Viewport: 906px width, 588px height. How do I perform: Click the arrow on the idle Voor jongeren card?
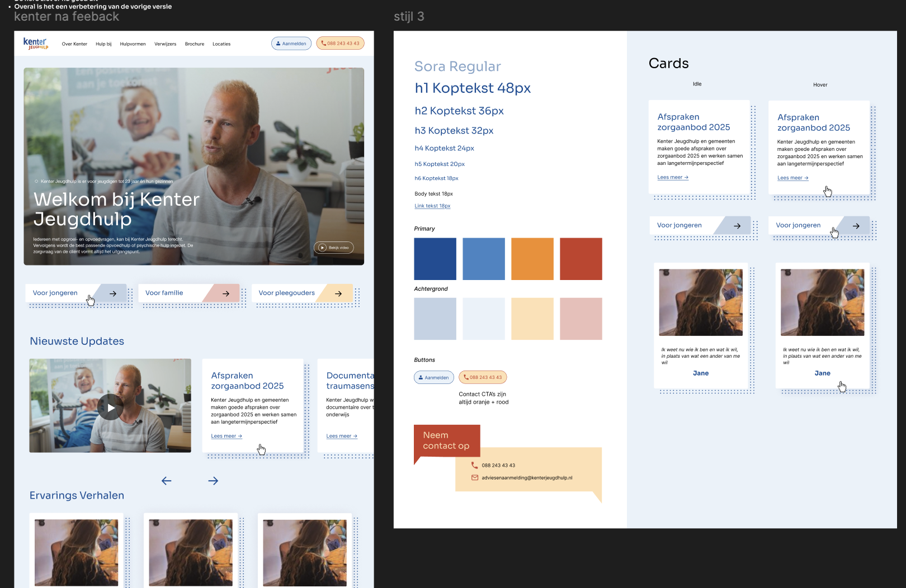737,226
